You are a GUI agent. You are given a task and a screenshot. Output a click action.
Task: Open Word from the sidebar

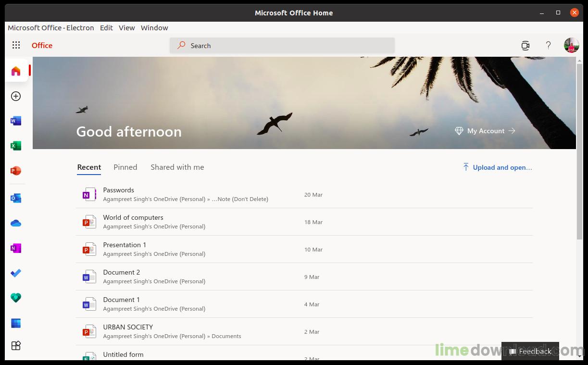click(16, 121)
